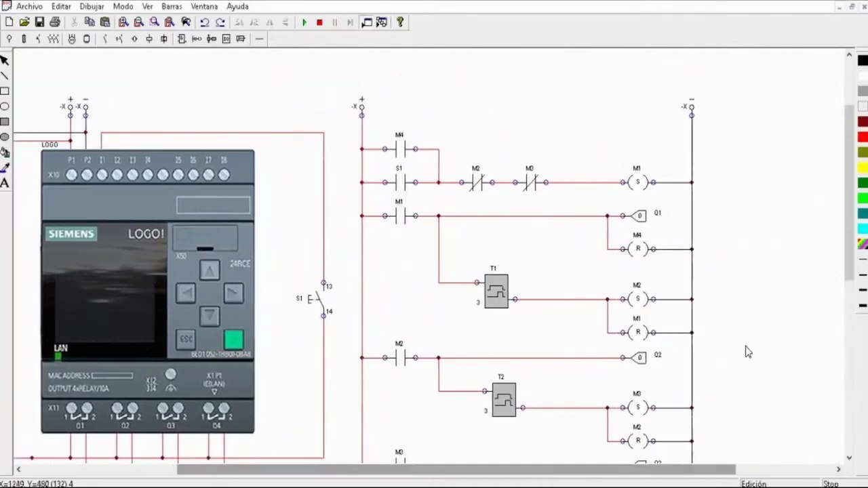Select the text tool labeled A

(x=5, y=183)
